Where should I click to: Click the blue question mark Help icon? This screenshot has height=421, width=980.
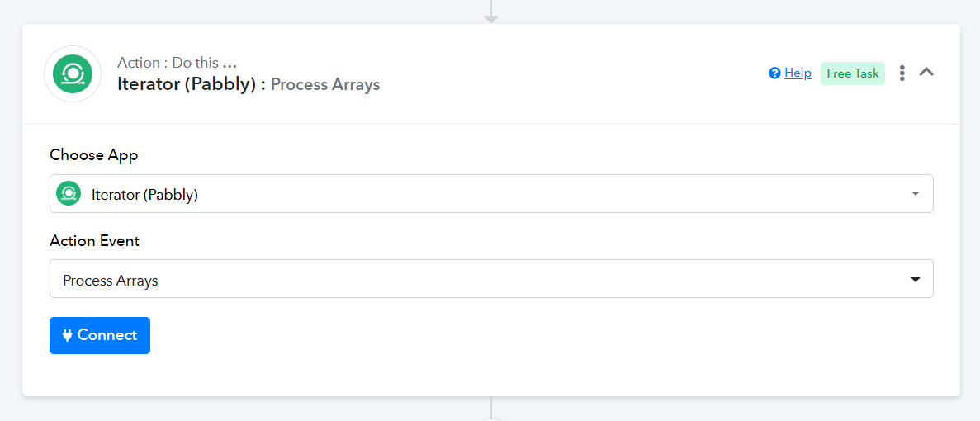[775, 73]
